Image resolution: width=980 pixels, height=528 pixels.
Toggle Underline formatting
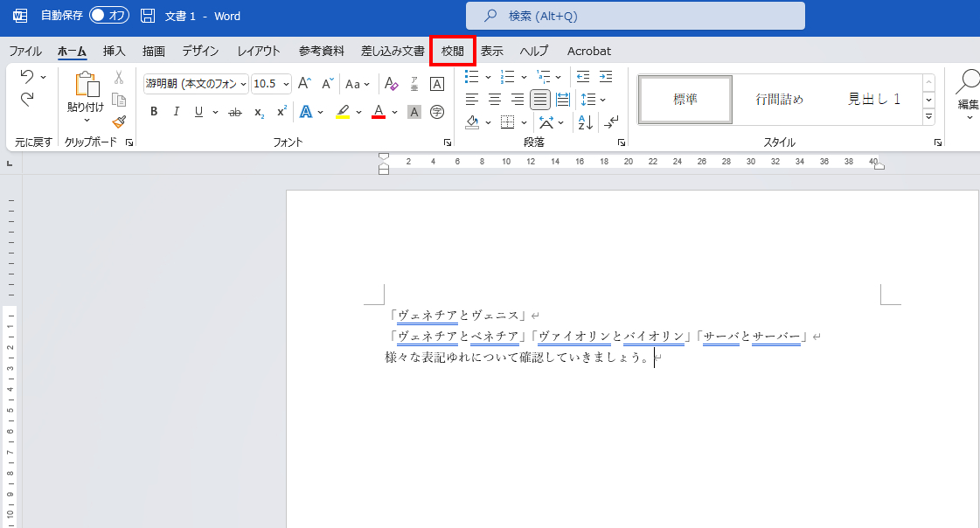coord(198,112)
